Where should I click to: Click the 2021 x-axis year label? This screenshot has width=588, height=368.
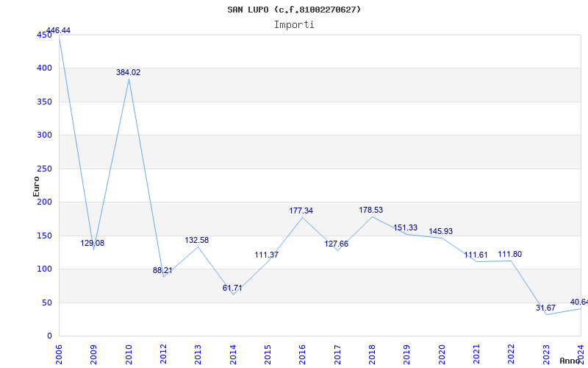(x=476, y=355)
